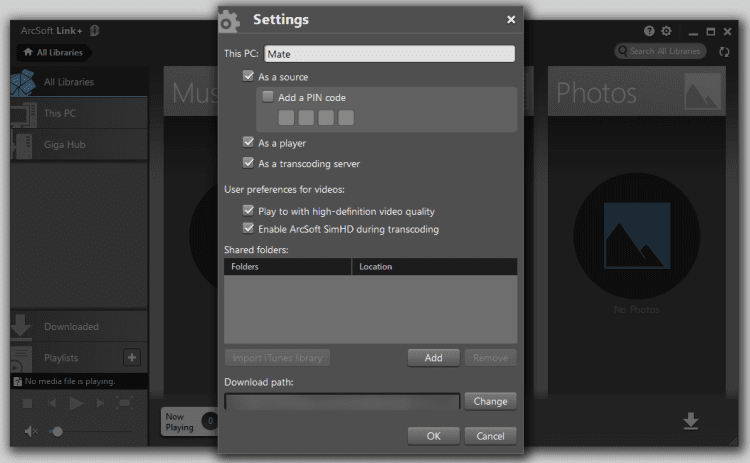Select This PC in the sidebar
750x463 pixels.
79,113
